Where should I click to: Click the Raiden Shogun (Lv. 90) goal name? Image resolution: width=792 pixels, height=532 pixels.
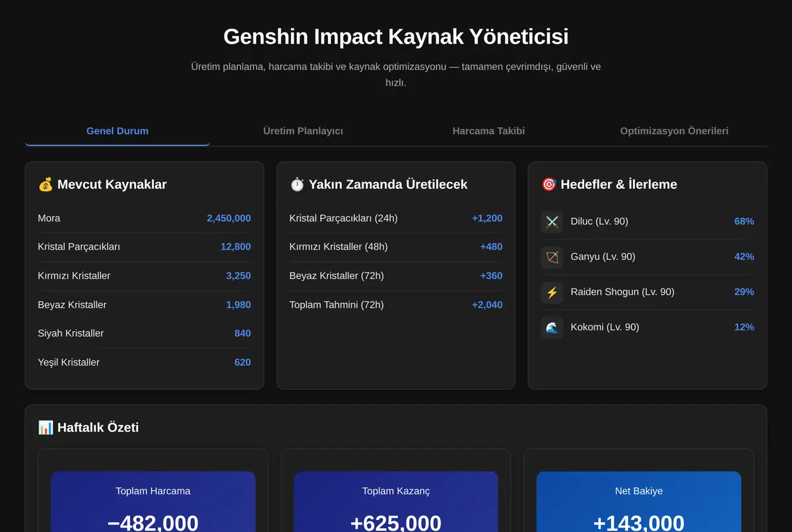pos(622,292)
